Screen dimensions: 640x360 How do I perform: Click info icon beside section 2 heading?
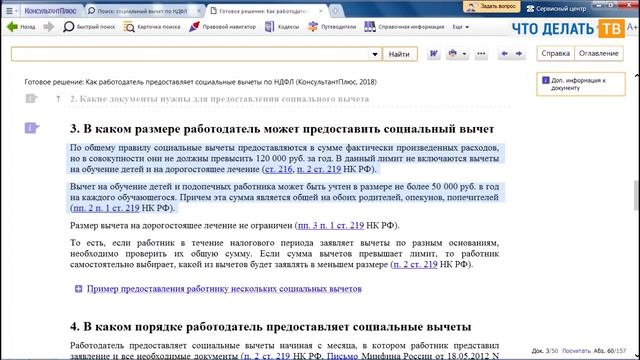31,98
